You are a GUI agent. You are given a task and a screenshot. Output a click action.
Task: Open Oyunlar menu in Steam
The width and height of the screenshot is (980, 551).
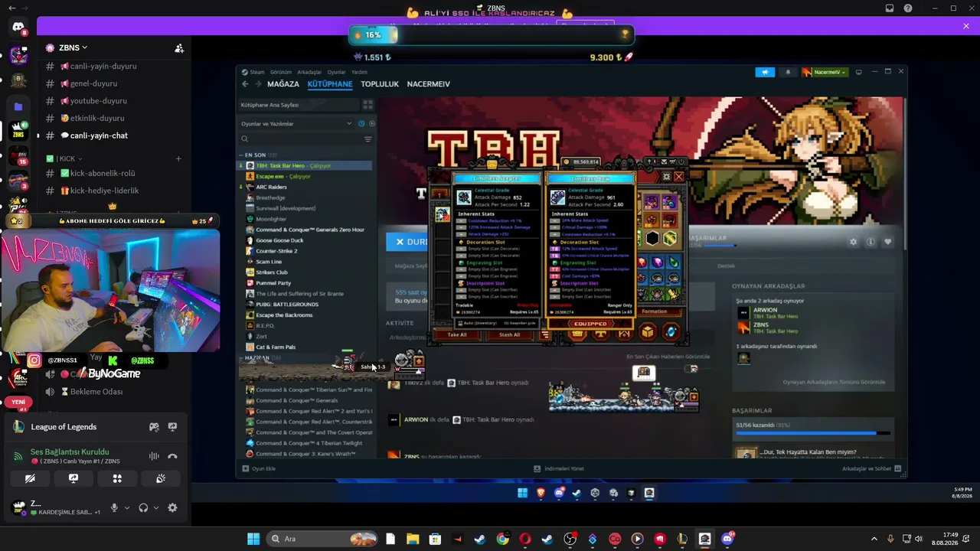337,72
